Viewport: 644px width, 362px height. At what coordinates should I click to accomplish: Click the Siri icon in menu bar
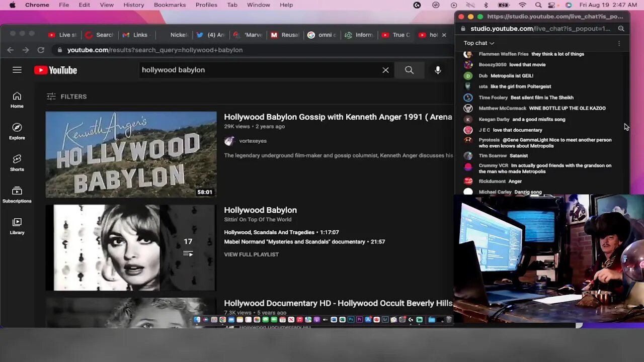pyautogui.click(x=569, y=5)
